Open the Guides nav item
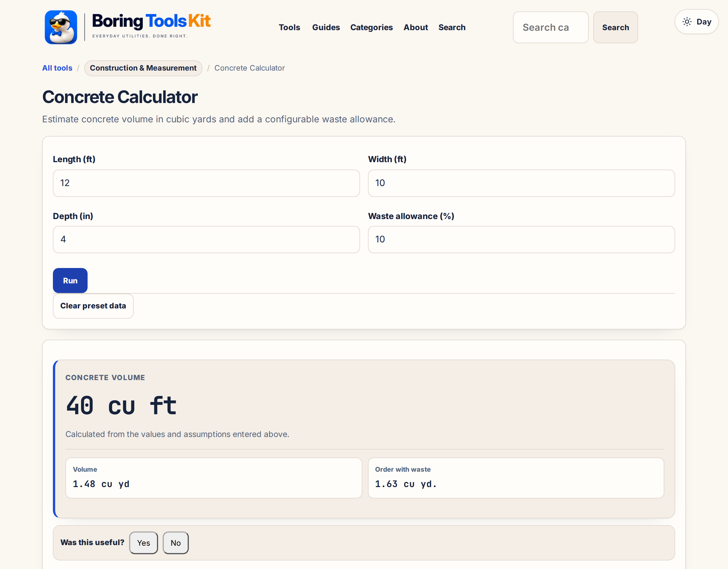The image size is (728, 569). 326,27
